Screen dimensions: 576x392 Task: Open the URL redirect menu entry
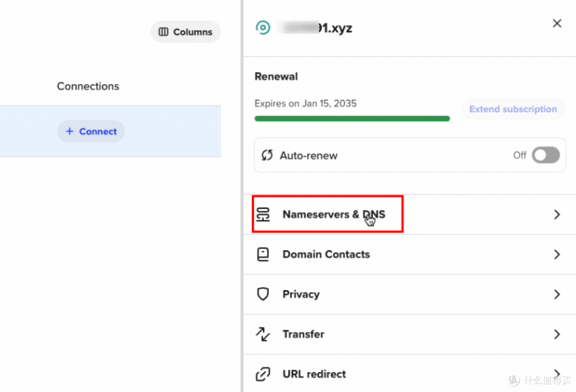click(x=314, y=374)
